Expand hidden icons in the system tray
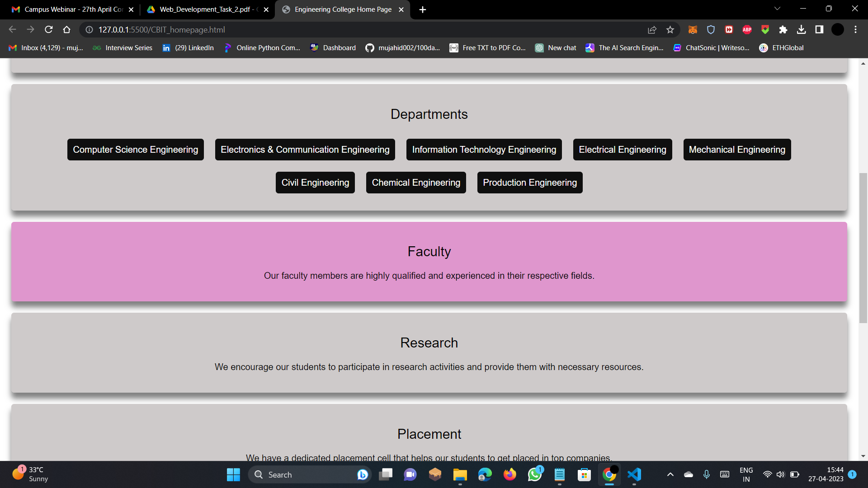868x488 pixels. point(670,475)
